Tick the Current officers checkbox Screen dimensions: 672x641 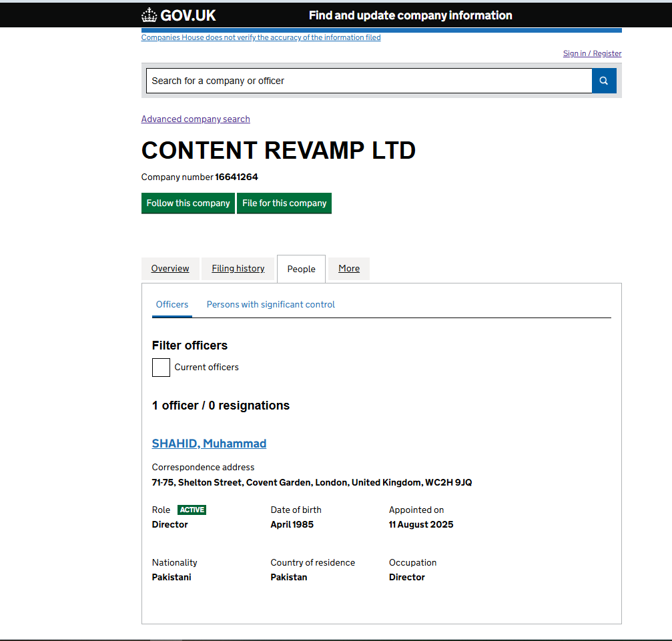(161, 368)
